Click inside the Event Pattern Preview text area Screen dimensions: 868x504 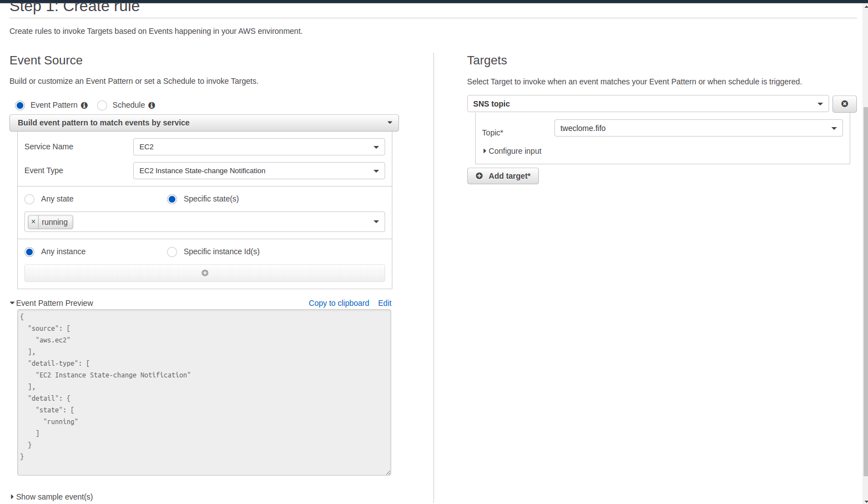(204, 392)
